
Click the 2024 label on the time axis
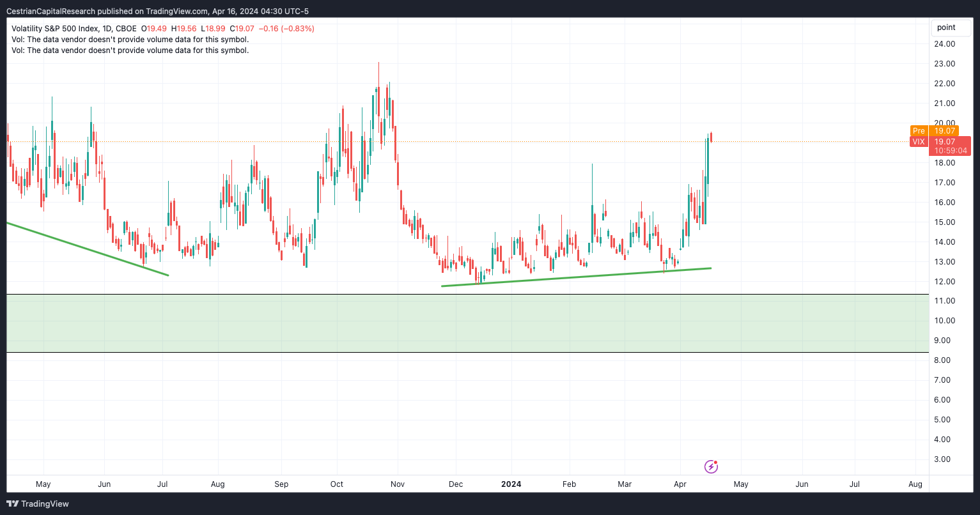coord(511,484)
